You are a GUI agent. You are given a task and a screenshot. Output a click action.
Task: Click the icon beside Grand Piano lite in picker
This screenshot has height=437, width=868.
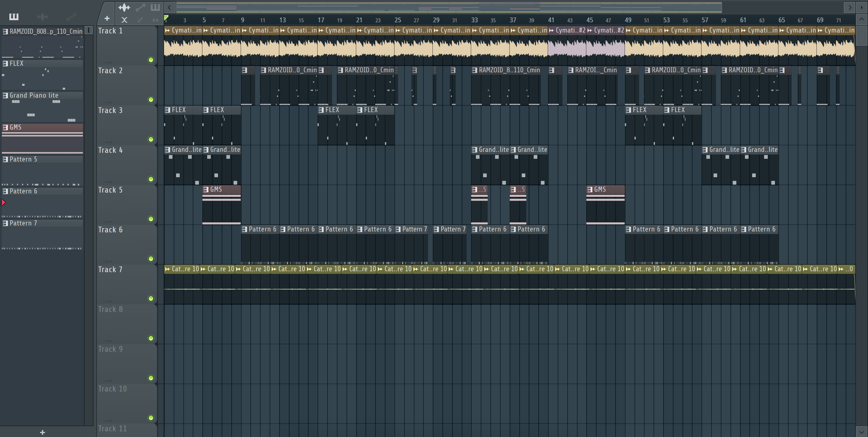coord(5,95)
